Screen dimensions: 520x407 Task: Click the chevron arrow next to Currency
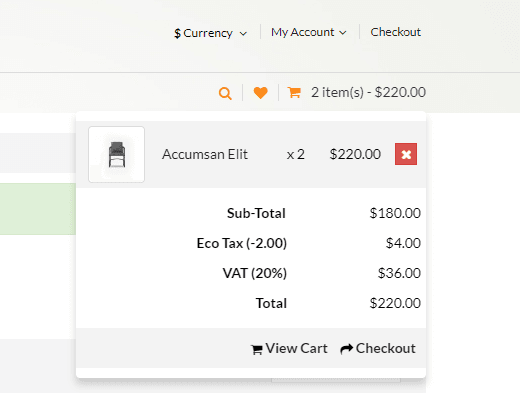pos(243,34)
